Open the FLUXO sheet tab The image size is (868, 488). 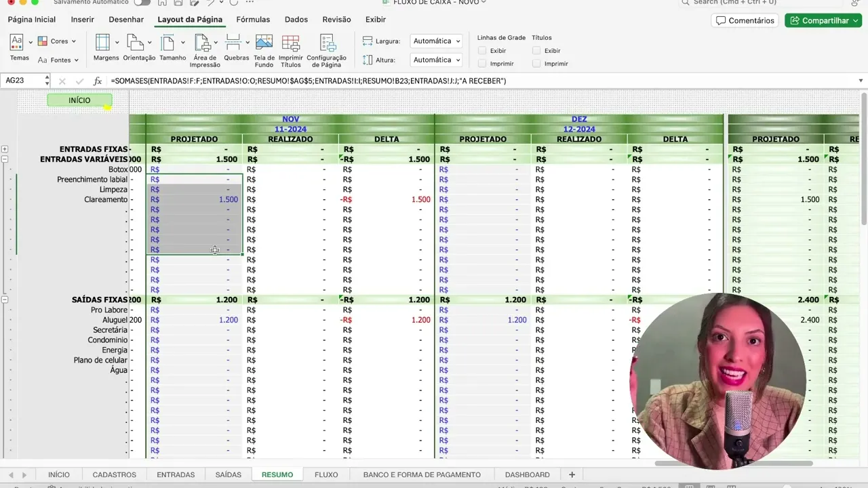pyautogui.click(x=326, y=474)
